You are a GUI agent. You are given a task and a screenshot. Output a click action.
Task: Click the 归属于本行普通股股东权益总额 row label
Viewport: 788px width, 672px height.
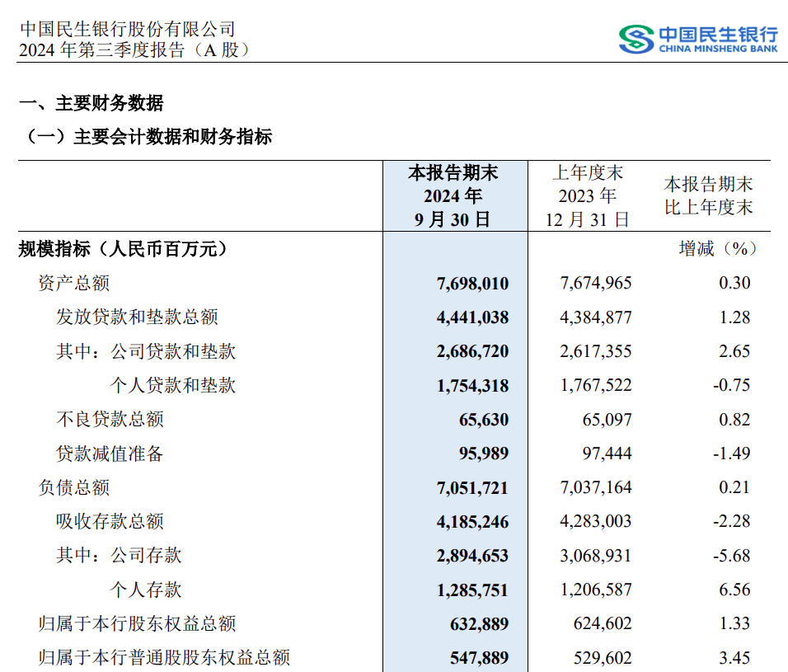(x=164, y=657)
